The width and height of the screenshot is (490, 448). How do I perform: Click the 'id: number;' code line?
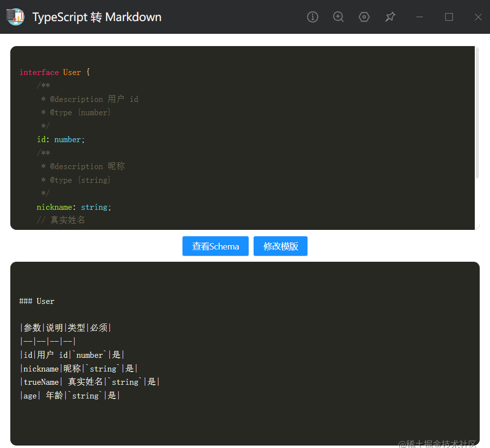[61, 140]
